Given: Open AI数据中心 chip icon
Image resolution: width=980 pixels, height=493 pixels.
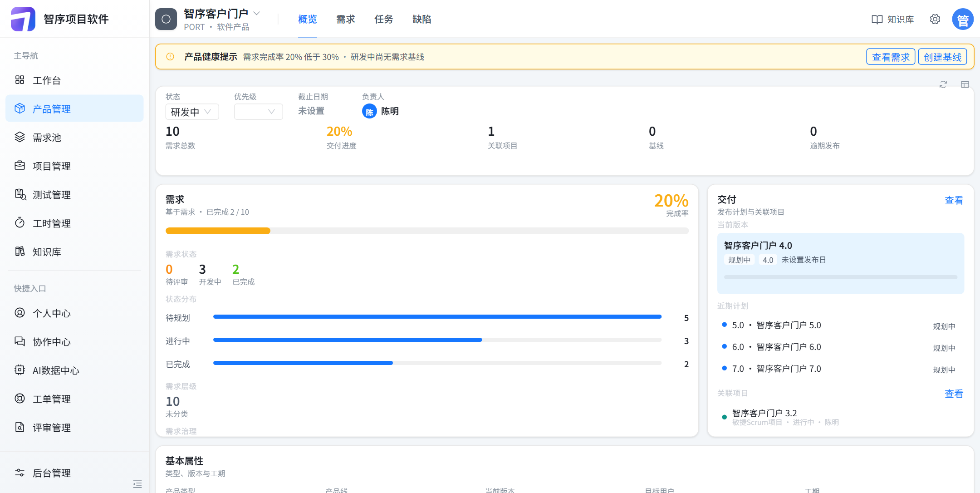Looking at the screenshot, I should click(x=20, y=370).
